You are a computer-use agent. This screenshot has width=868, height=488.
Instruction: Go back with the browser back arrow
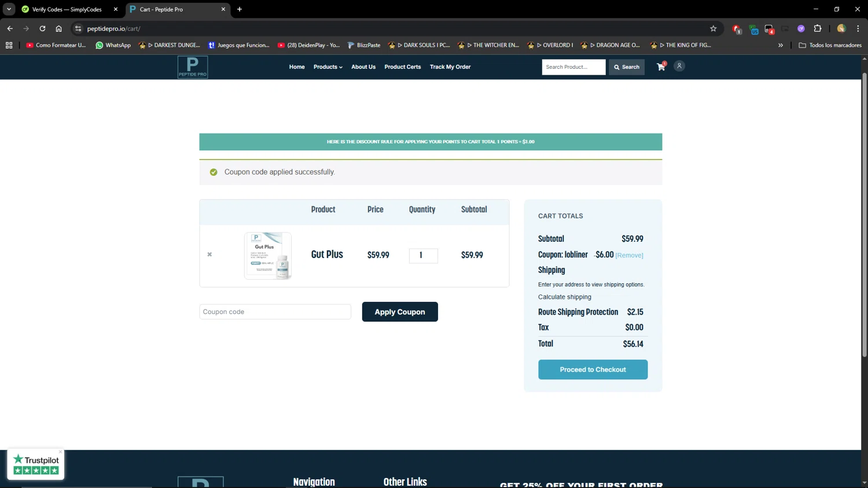[10, 28]
